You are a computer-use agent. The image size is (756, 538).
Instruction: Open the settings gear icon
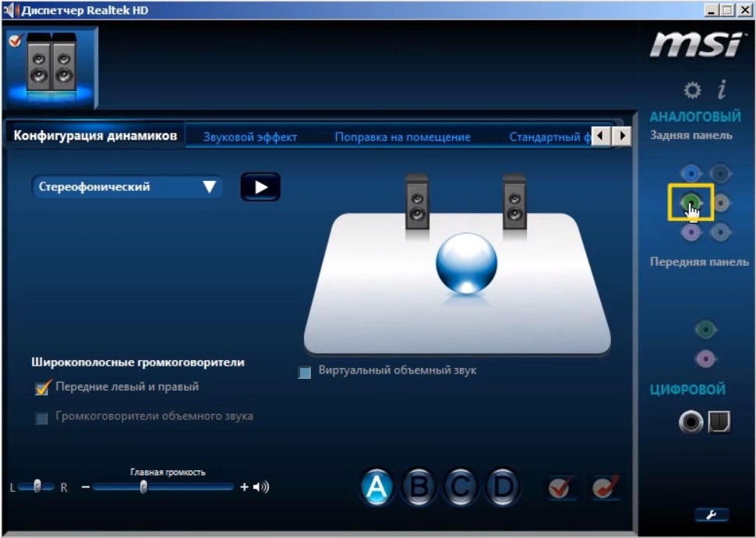(692, 90)
